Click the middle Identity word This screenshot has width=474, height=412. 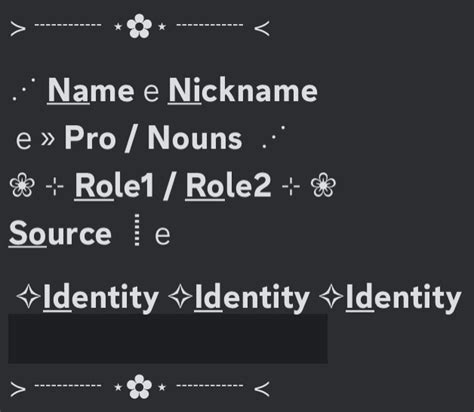pos(252,298)
